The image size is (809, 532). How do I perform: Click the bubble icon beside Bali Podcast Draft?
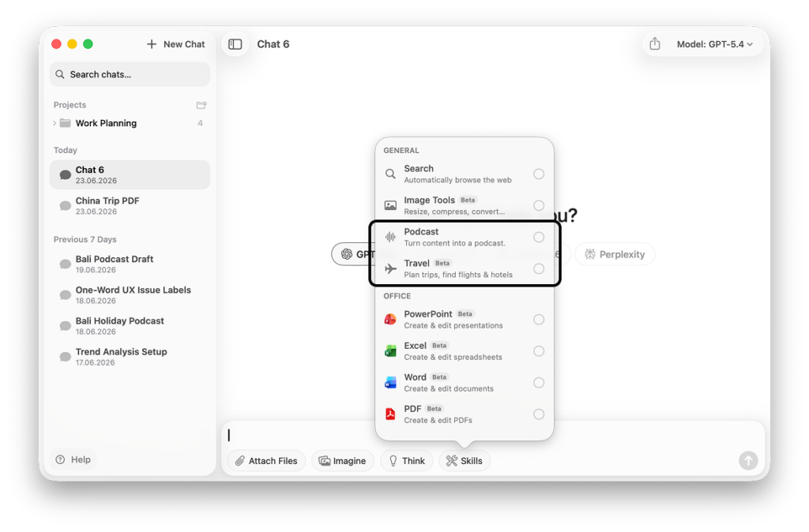pos(65,264)
